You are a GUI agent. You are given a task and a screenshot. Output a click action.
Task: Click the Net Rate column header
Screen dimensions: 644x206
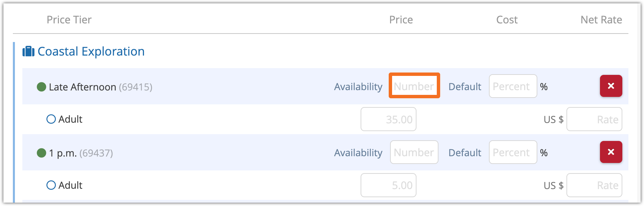601,20
